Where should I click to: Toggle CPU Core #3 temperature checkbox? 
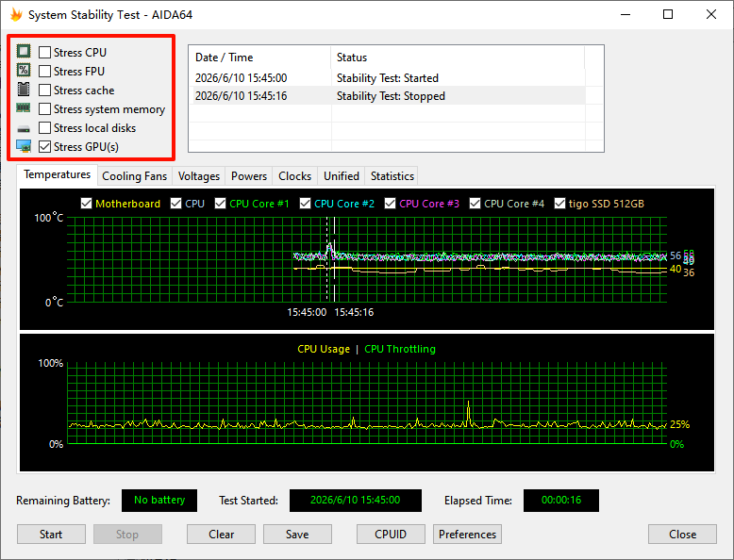tap(390, 204)
